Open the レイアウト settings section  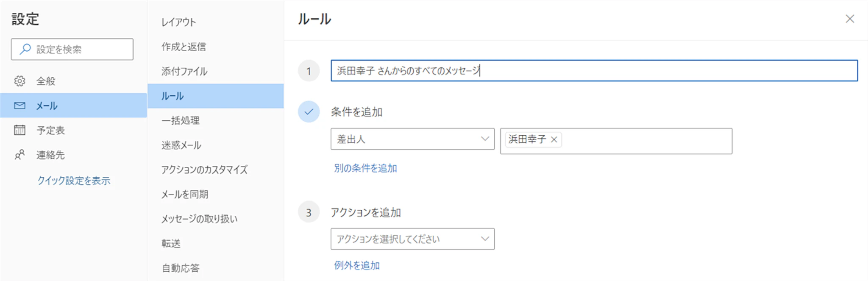click(178, 22)
